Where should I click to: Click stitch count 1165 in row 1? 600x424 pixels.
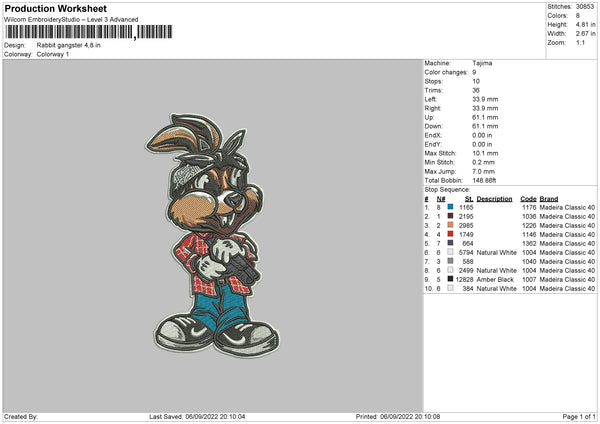pos(466,207)
